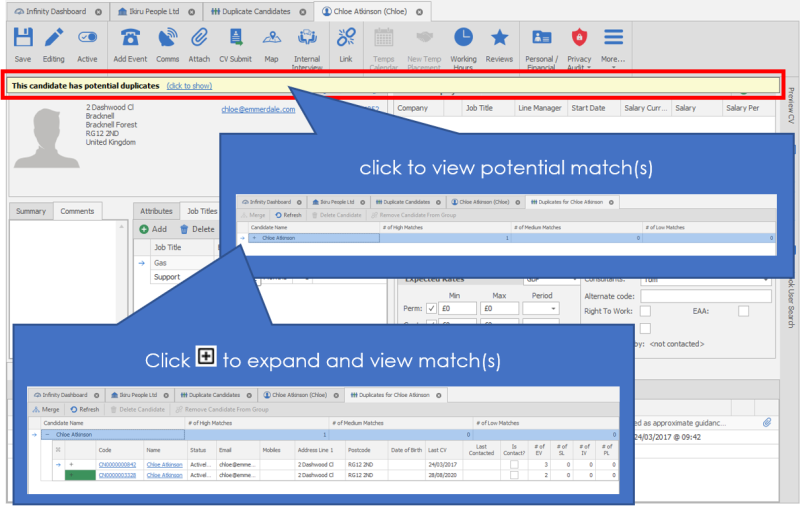800x506 pixels.
Task: Click the Attach paperclip icon
Action: 199,39
